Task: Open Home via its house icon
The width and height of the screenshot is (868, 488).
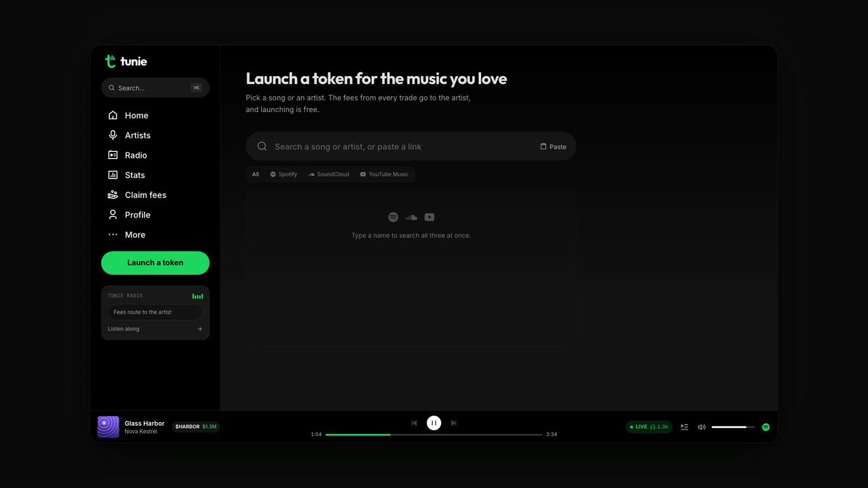Action: pos(113,116)
